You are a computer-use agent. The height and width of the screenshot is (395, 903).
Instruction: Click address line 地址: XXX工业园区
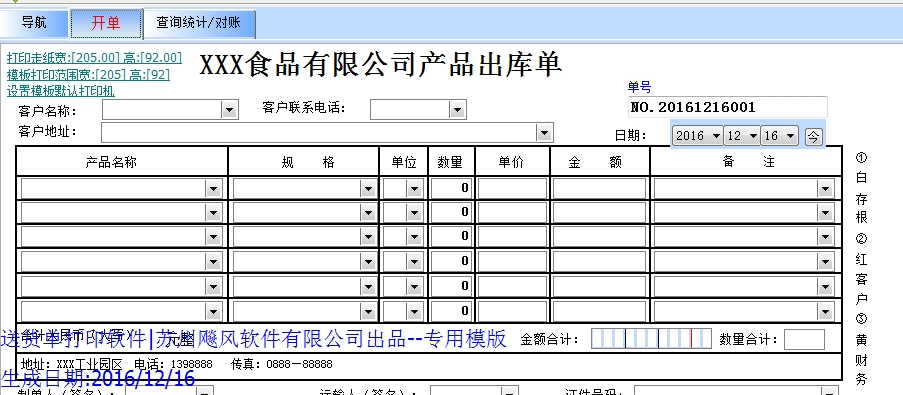(x=72, y=364)
